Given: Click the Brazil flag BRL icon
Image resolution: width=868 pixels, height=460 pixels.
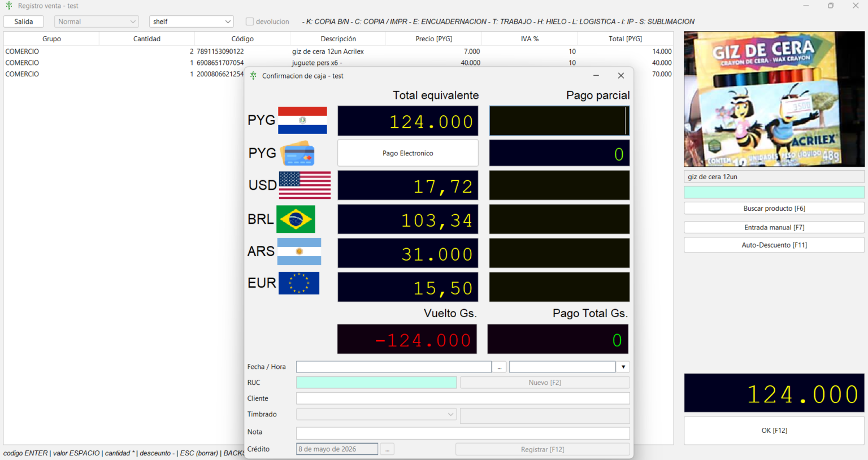Looking at the screenshot, I should coord(296,219).
